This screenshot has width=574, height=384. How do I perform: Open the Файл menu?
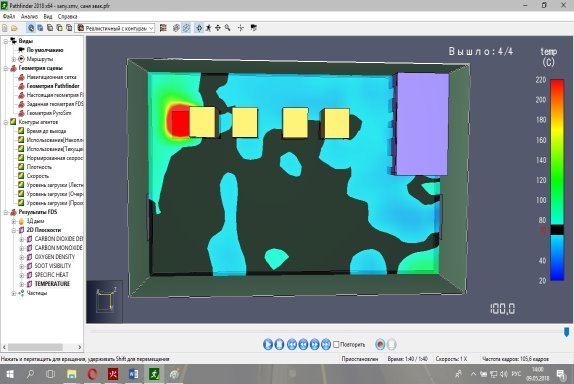pyautogui.click(x=9, y=16)
